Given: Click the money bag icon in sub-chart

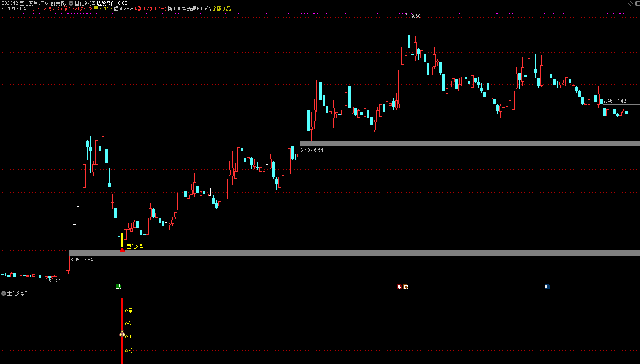Looking at the screenshot, I should click(122, 334).
